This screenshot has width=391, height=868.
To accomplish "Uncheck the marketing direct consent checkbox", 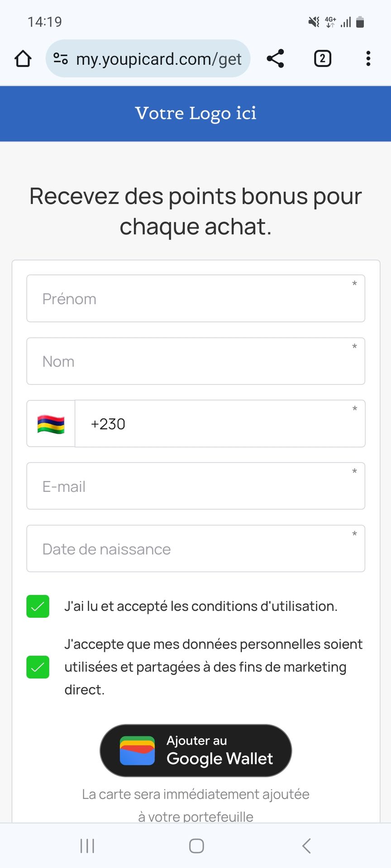I will click(38, 667).
